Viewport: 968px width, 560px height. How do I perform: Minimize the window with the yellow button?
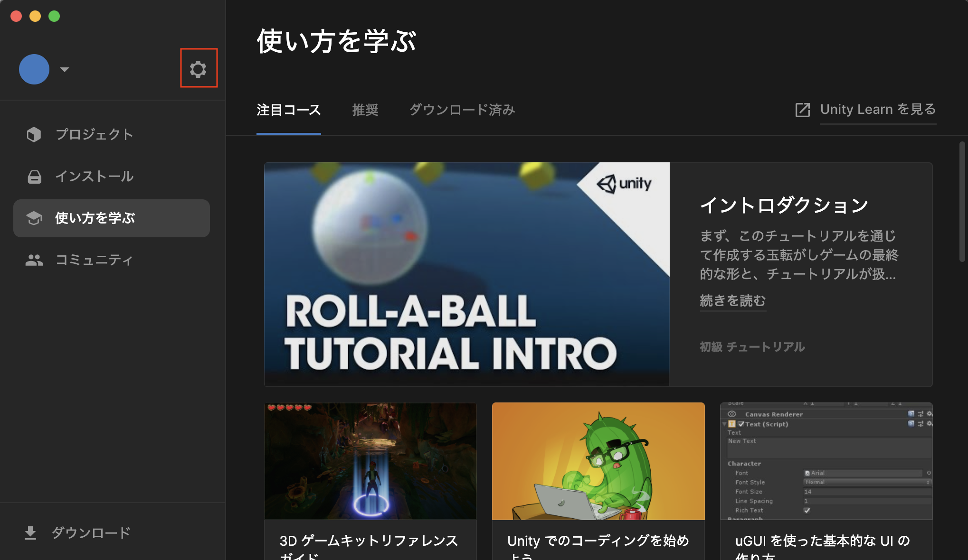[35, 16]
